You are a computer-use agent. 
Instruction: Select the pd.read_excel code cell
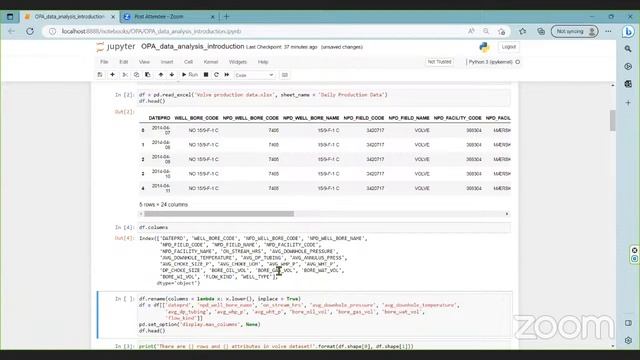tap(324, 98)
